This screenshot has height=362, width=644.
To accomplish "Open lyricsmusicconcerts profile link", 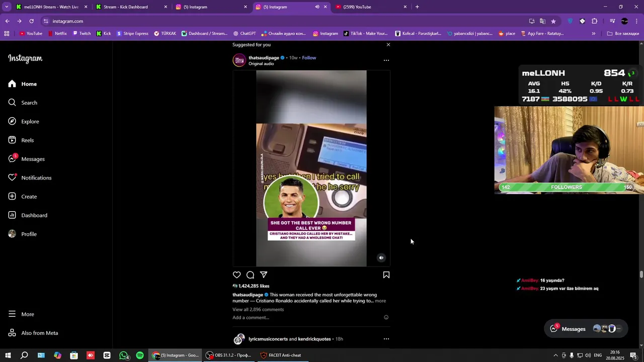I will click(x=268, y=339).
